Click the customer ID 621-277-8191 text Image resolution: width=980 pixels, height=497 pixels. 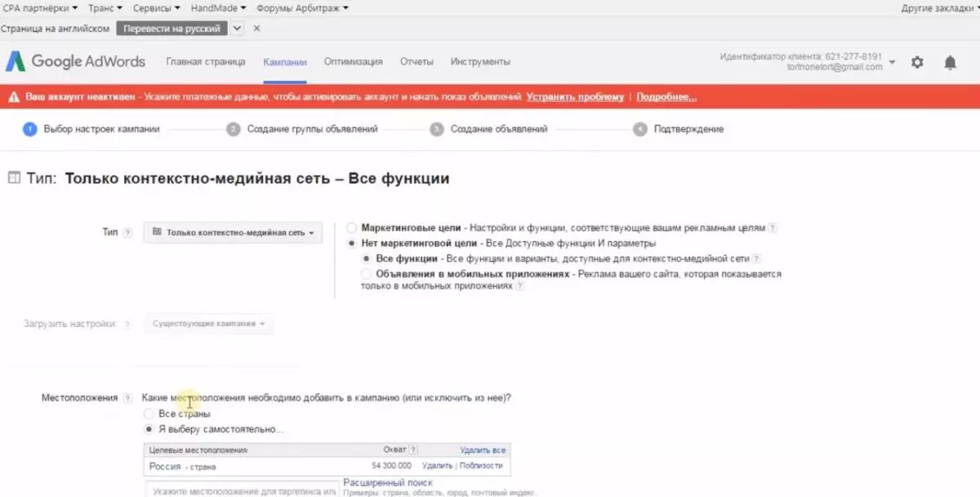[801, 56]
